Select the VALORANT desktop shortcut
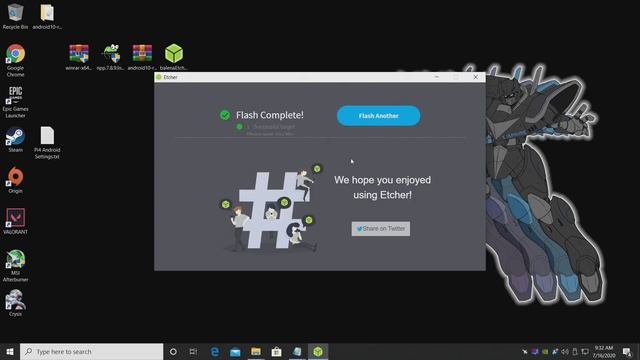 pyautogui.click(x=15, y=221)
